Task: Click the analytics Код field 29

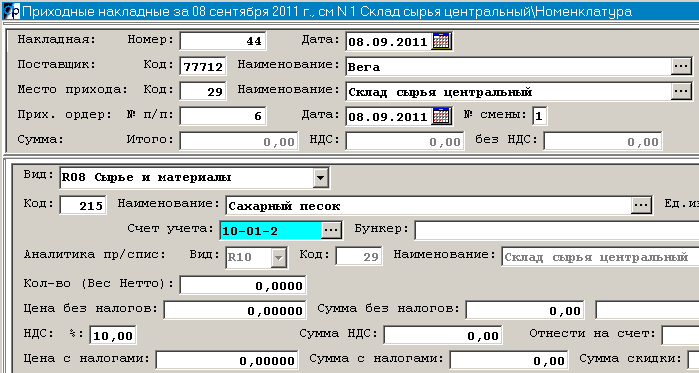Action: (359, 256)
